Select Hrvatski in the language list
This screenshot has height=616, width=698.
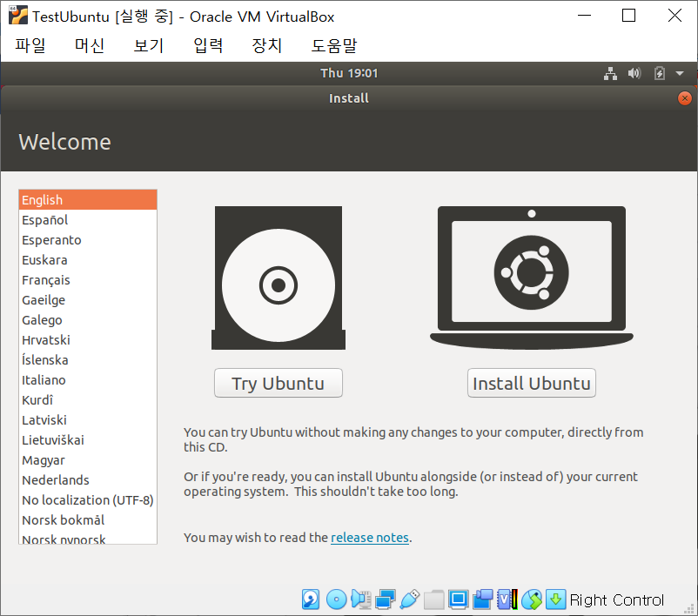click(x=88, y=340)
